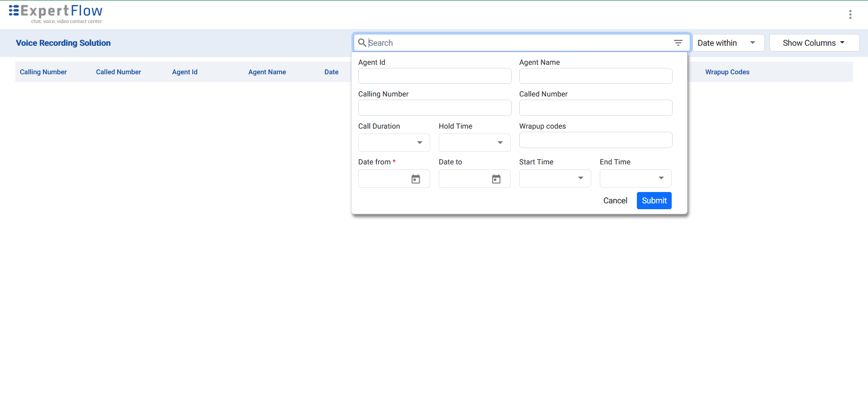Open the three-dot overflow menu

coord(849,14)
